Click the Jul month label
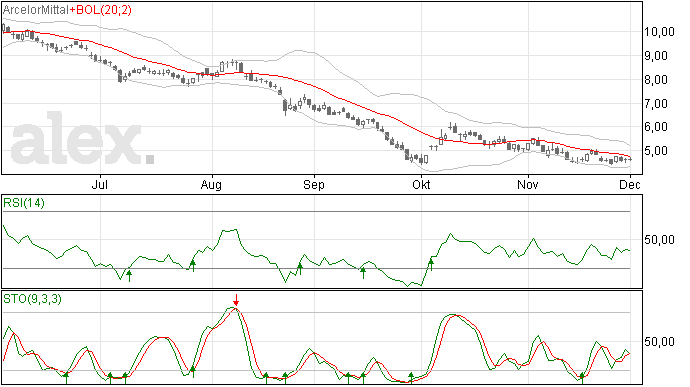The height and width of the screenshot is (387, 690). 100,184
